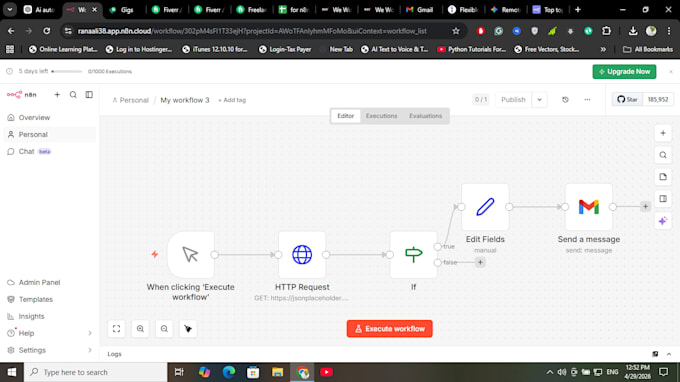The width and height of the screenshot is (680, 382).
Task: Select the Gmail Send a message node
Action: 588,207
